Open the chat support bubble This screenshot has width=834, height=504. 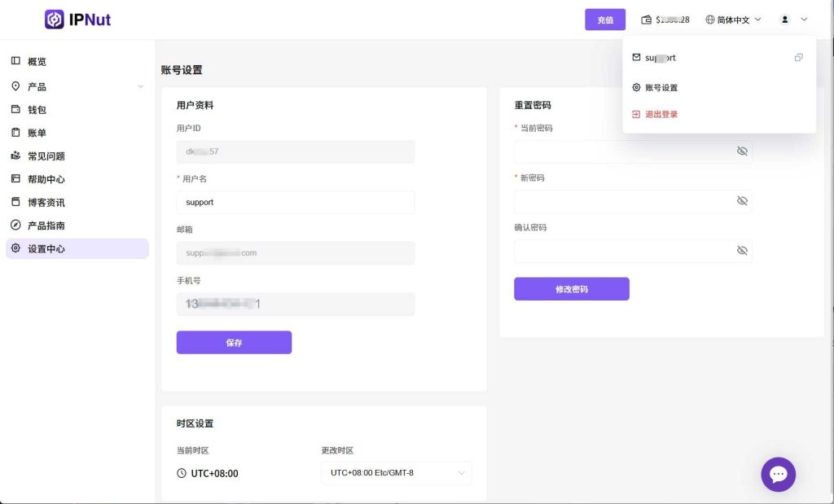pyautogui.click(x=778, y=474)
